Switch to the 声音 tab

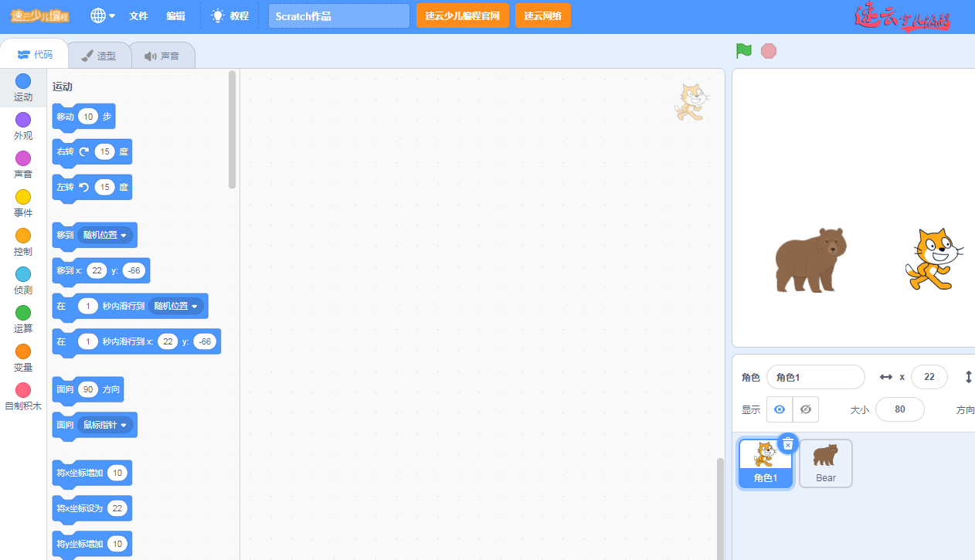[x=161, y=56]
